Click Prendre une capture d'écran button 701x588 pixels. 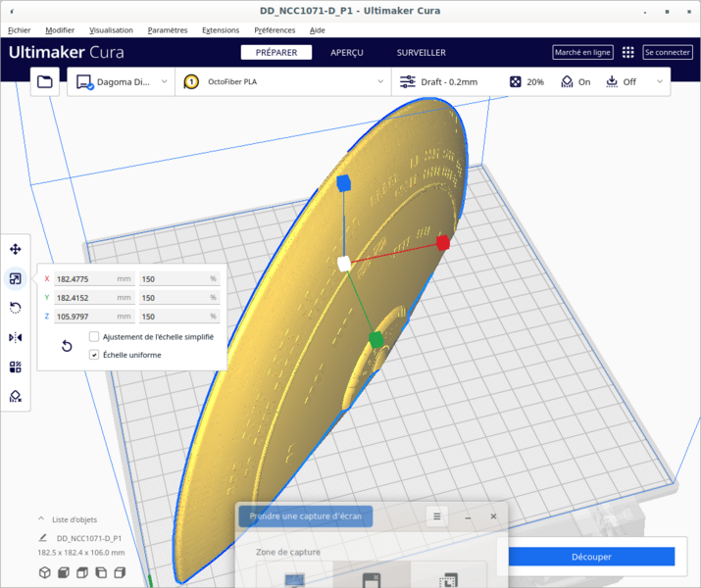(306, 516)
